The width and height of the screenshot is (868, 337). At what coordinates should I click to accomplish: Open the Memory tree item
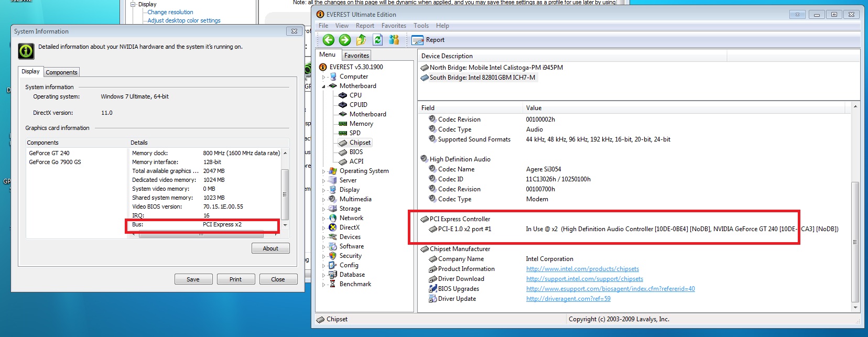point(361,124)
